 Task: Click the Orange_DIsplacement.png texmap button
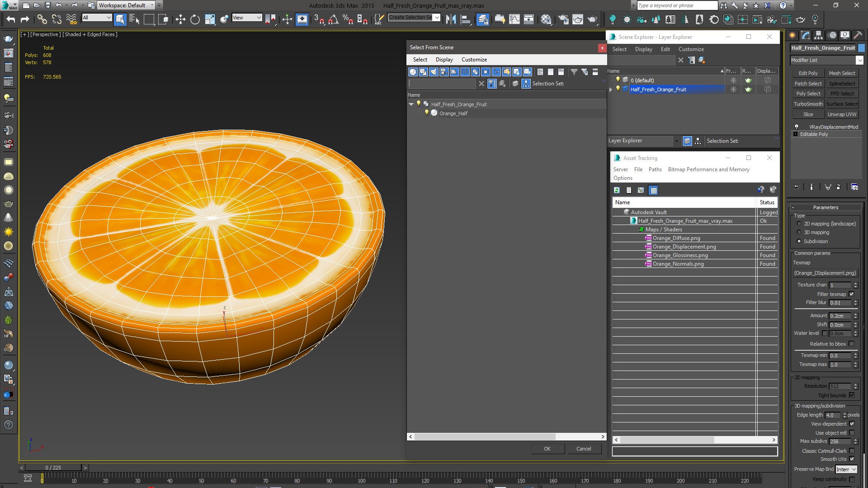coord(825,273)
